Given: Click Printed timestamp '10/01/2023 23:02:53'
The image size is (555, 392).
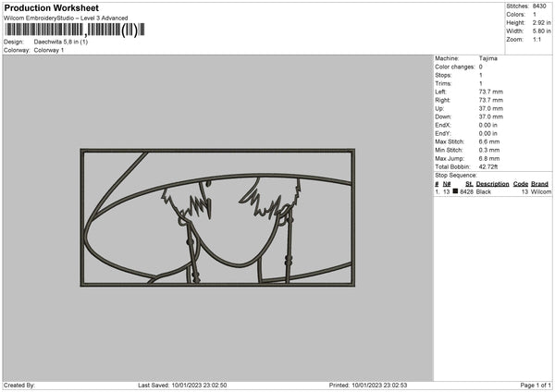Looking at the screenshot, I should click(379, 386).
